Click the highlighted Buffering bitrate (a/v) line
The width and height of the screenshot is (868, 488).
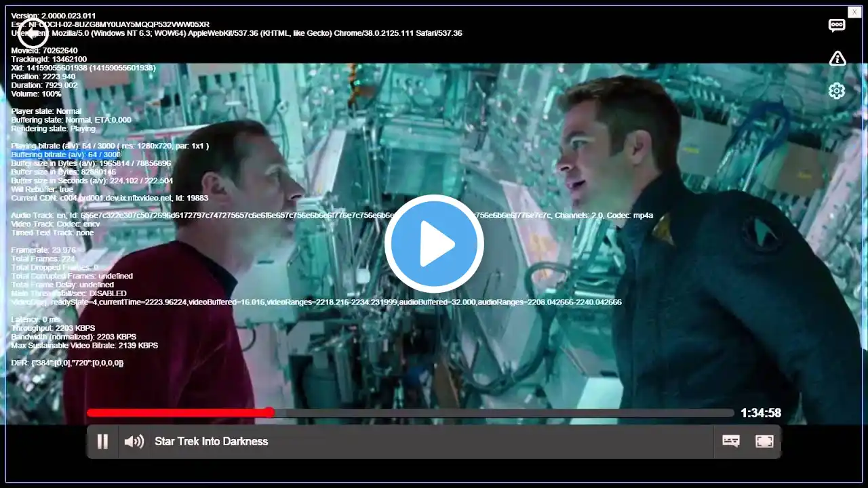[66, 155]
